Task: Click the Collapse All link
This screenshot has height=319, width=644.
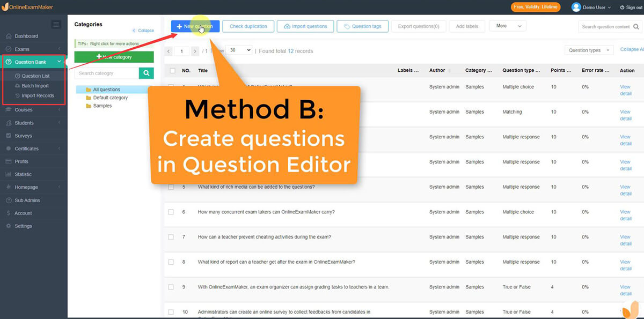Action: click(x=632, y=49)
